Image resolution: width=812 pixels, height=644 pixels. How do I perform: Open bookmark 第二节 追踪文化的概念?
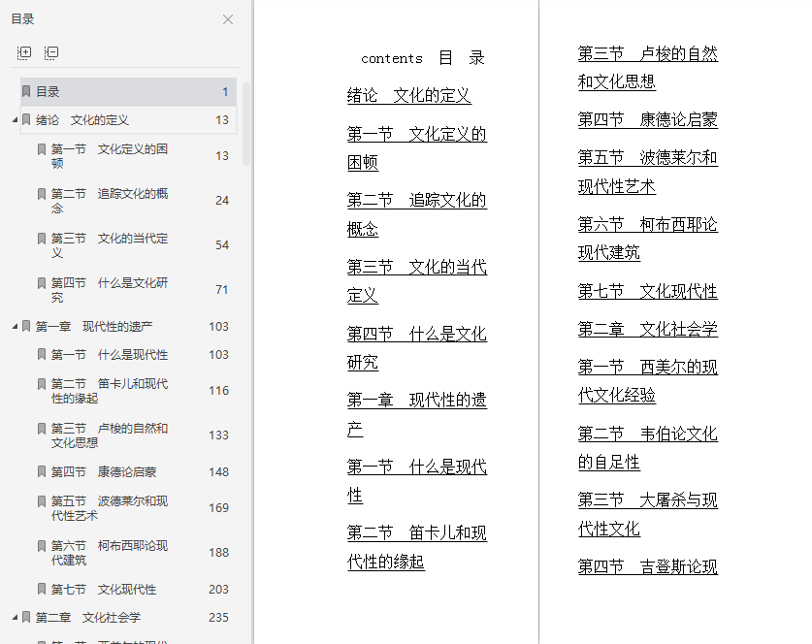pyautogui.click(x=110, y=201)
